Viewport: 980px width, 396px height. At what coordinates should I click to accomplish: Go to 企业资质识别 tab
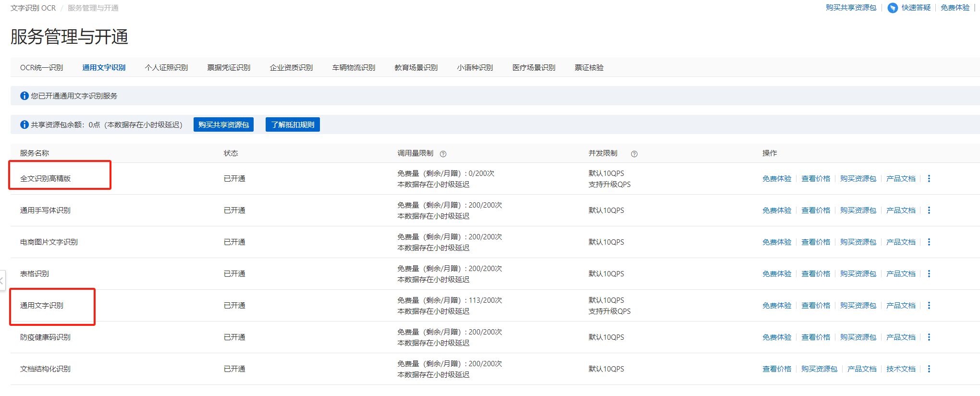pyautogui.click(x=291, y=67)
